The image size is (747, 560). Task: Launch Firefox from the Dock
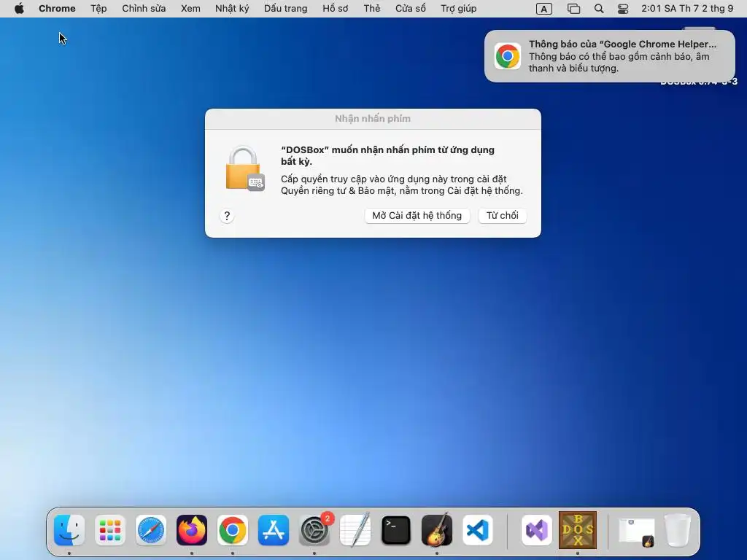[192, 530]
